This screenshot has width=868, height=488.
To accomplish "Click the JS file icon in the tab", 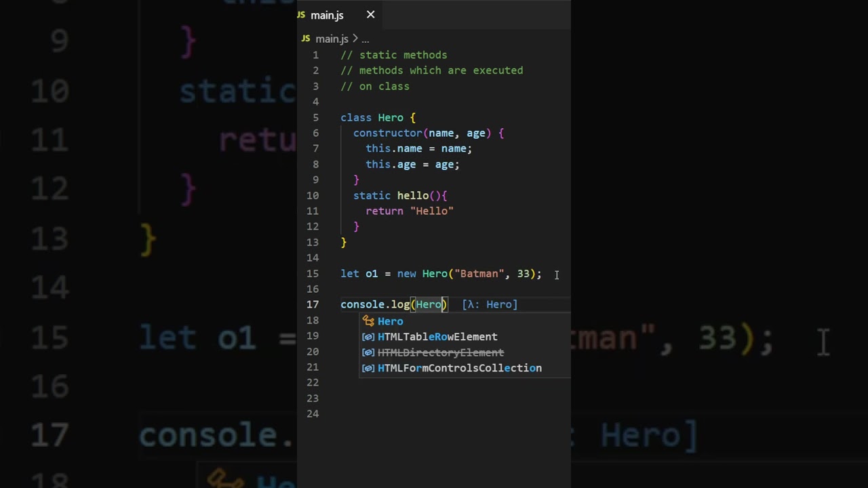I will pyautogui.click(x=301, y=15).
